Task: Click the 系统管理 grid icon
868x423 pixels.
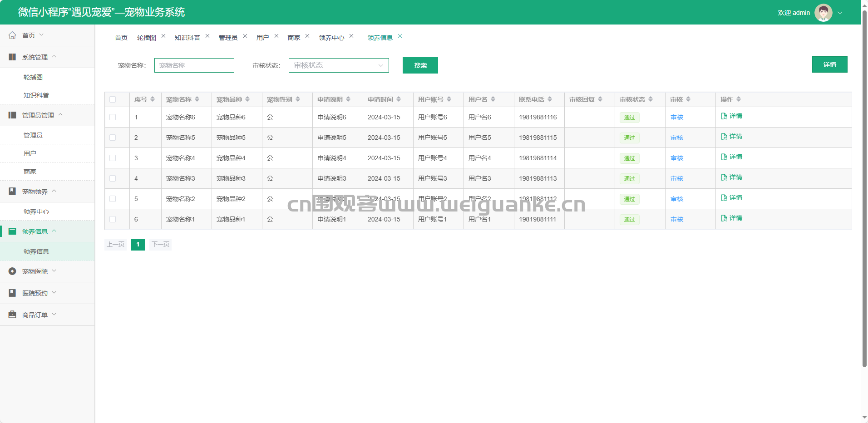Action: click(12, 57)
